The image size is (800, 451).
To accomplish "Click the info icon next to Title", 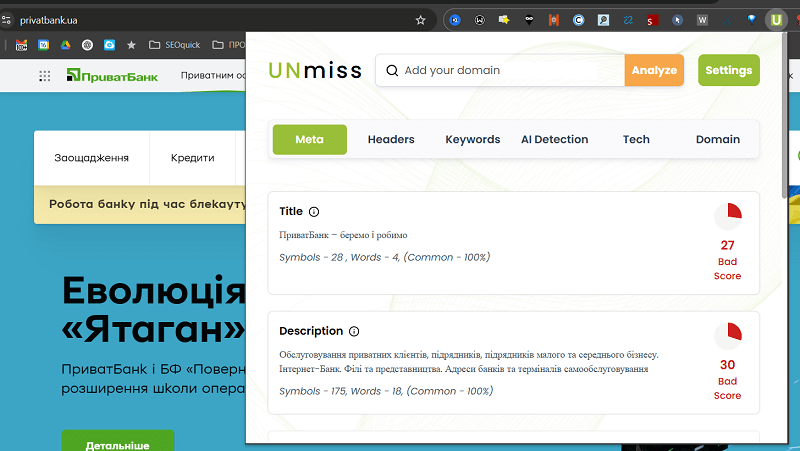I will (x=314, y=212).
